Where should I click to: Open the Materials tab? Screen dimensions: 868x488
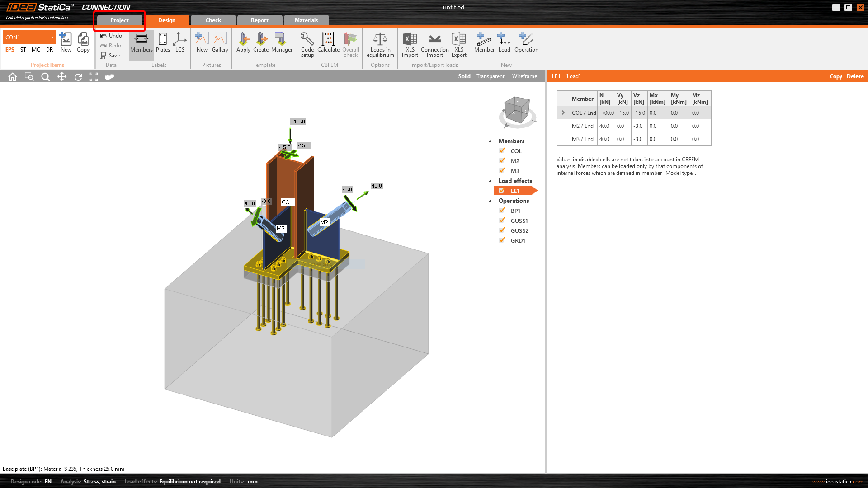(306, 20)
